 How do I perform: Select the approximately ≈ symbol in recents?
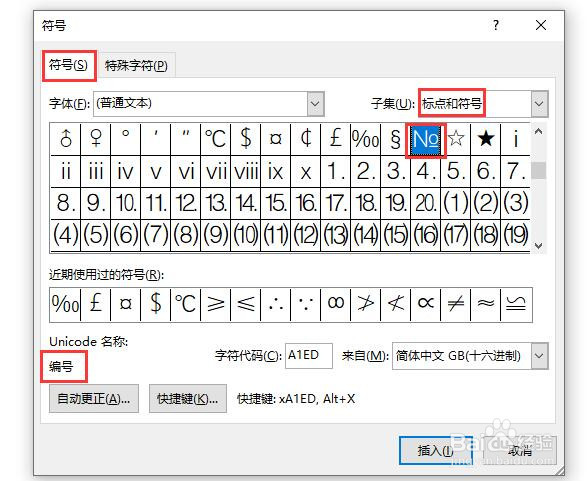click(486, 304)
